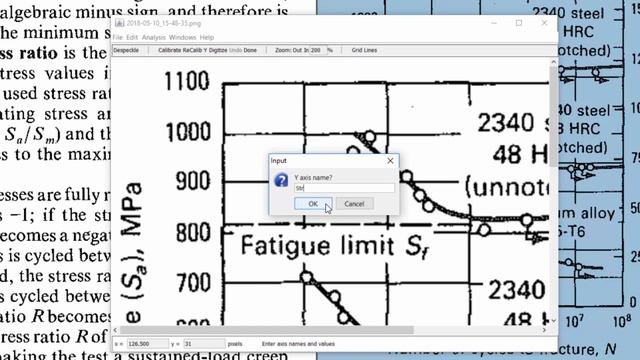Viewport: 640px width, 360px height.
Task: Minimize the digitizer window
Action: coord(494,23)
